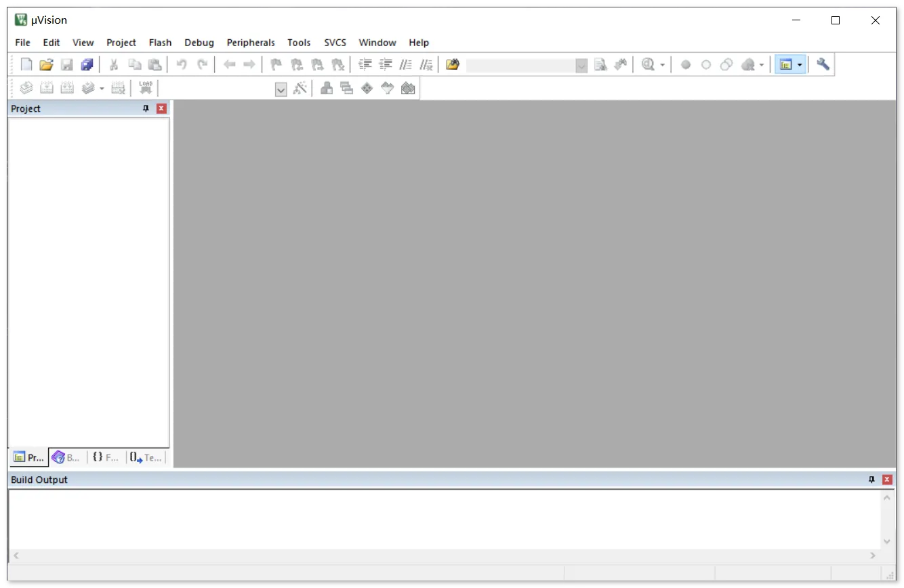The height and width of the screenshot is (588, 904).
Task: Expand the Find text combo box dropdown
Action: [x=581, y=65]
